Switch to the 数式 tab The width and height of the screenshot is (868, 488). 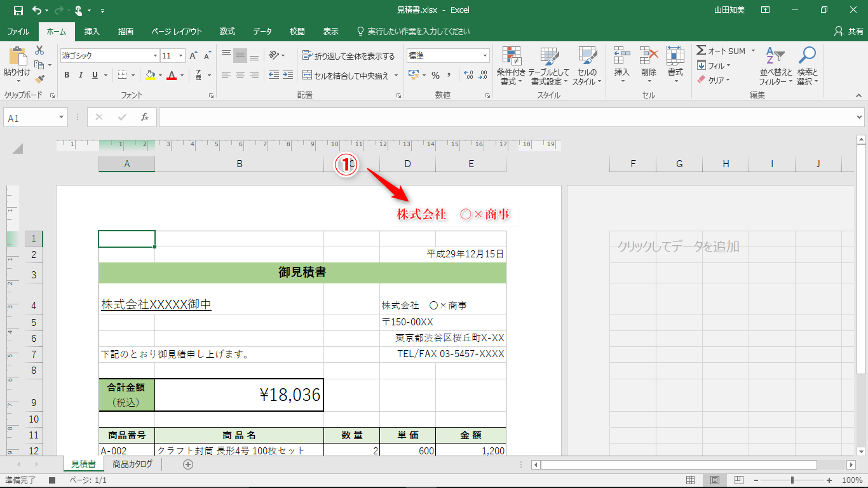(x=227, y=31)
